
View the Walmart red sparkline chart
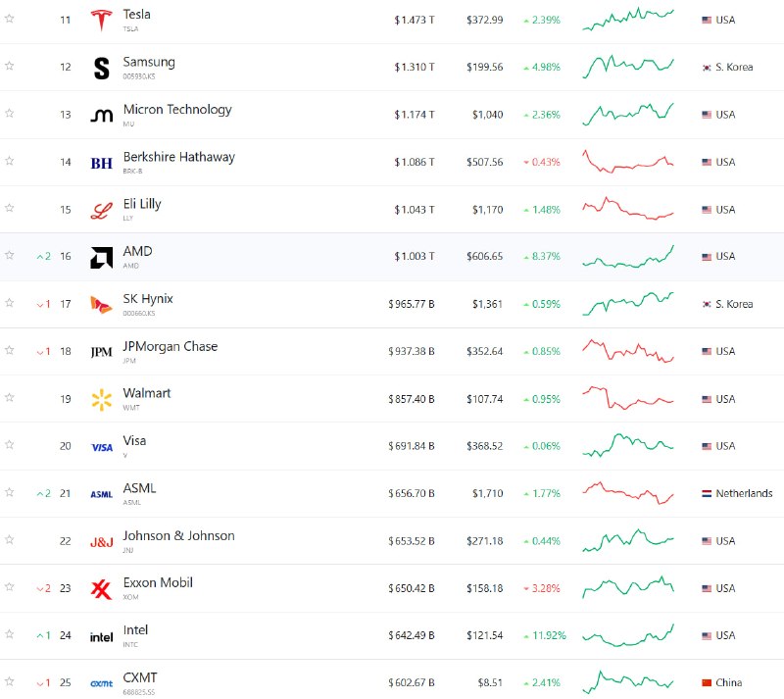628,398
